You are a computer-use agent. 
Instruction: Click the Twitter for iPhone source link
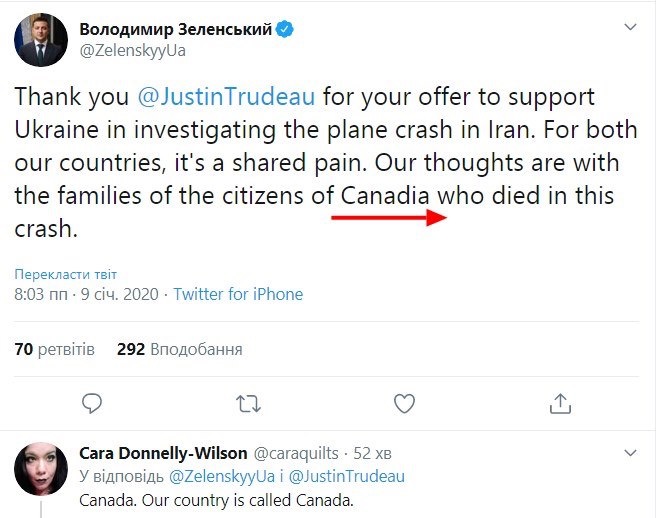click(x=238, y=295)
